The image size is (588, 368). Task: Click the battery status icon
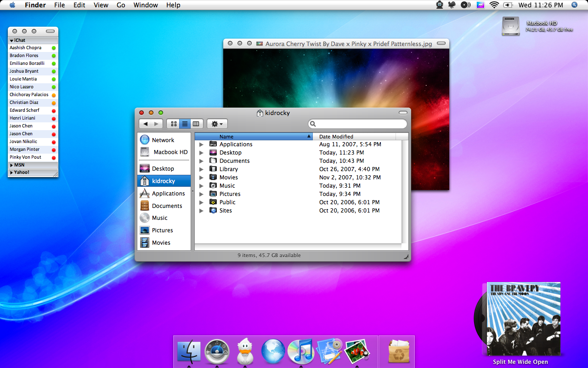[x=508, y=5]
